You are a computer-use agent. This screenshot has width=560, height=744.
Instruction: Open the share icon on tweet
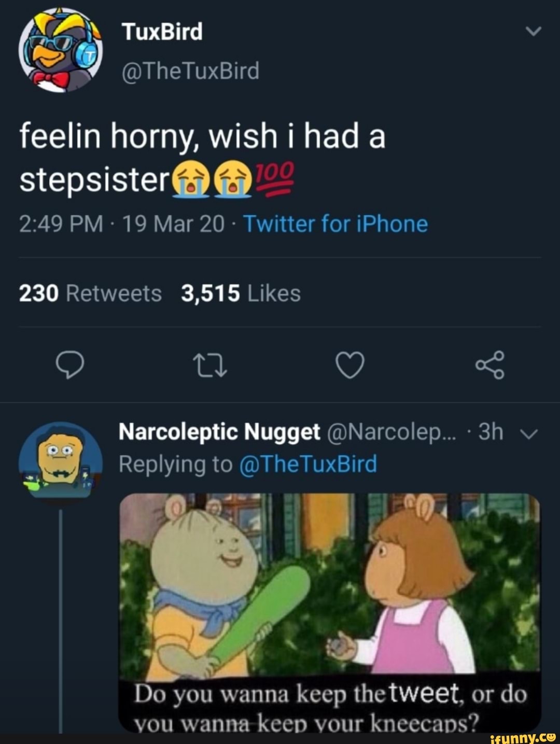[489, 365]
